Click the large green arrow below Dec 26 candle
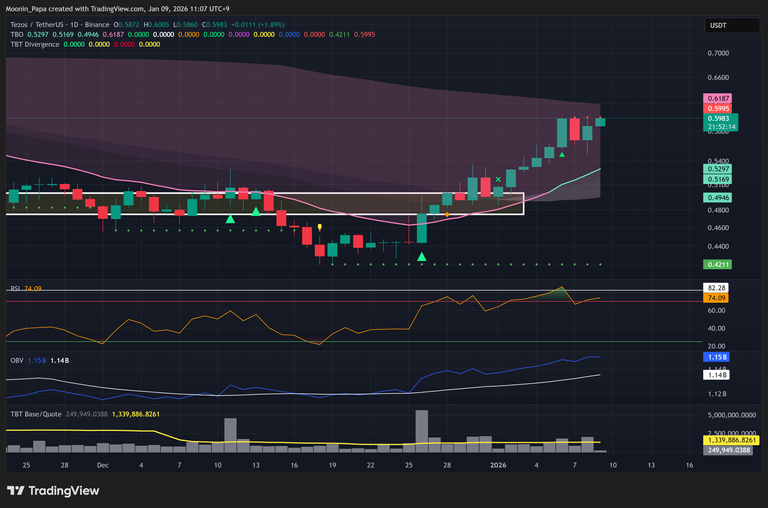Screen dimensions: 768x508 [x=422, y=258]
